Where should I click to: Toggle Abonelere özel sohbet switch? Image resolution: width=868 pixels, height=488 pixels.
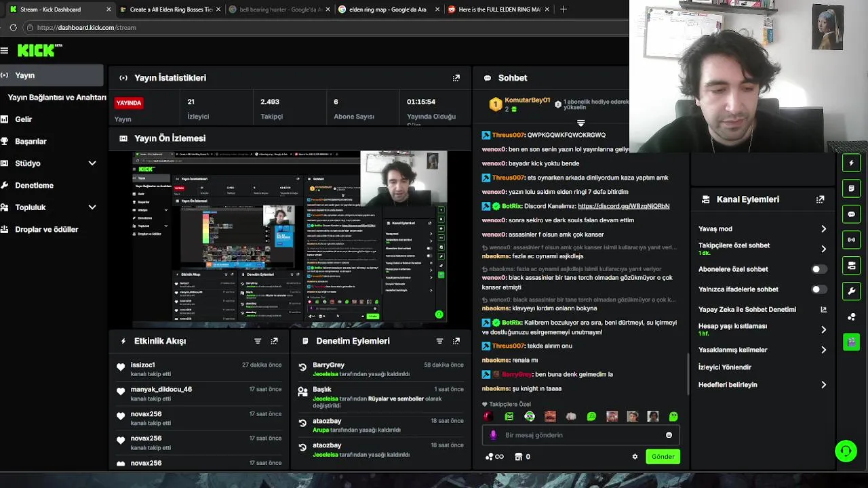point(818,269)
